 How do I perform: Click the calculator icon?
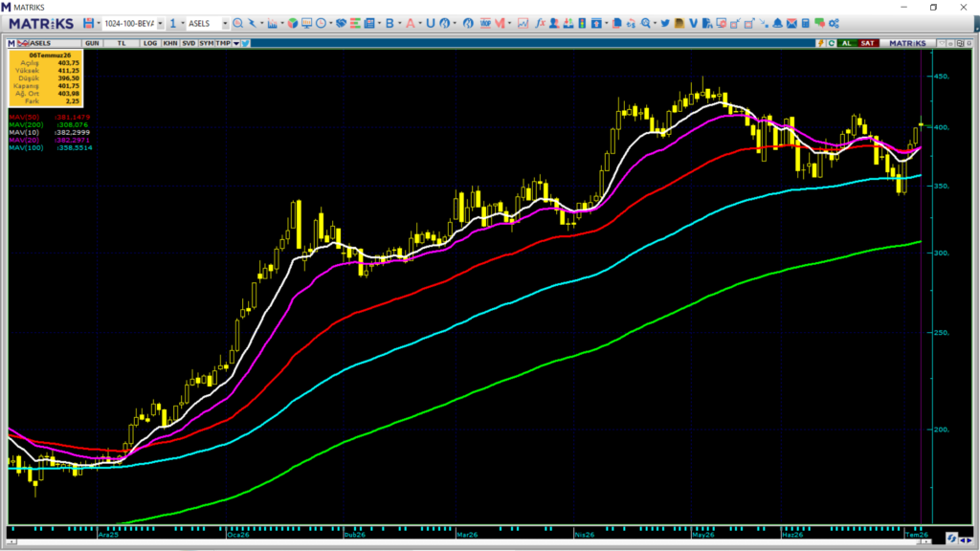tap(806, 23)
